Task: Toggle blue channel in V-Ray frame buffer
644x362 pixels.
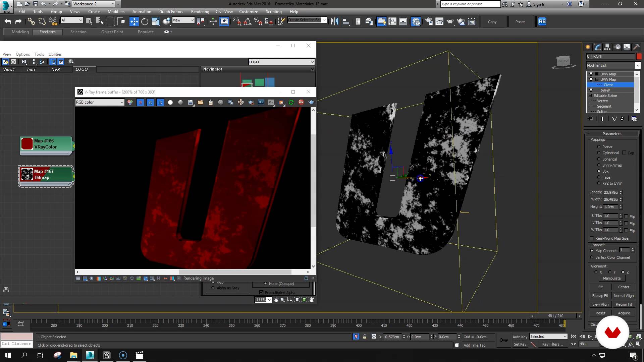Action: pyautogui.click(x=160, y=102)
